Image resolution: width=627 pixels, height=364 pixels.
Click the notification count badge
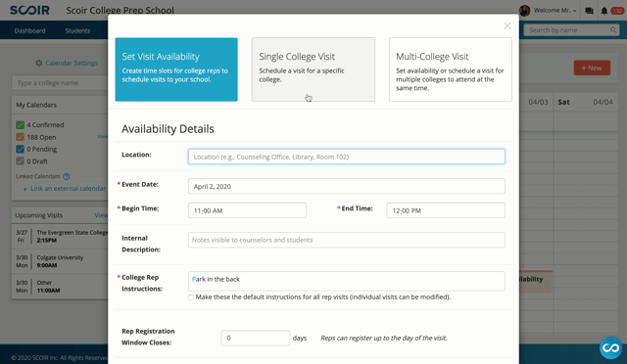[618, 11]
